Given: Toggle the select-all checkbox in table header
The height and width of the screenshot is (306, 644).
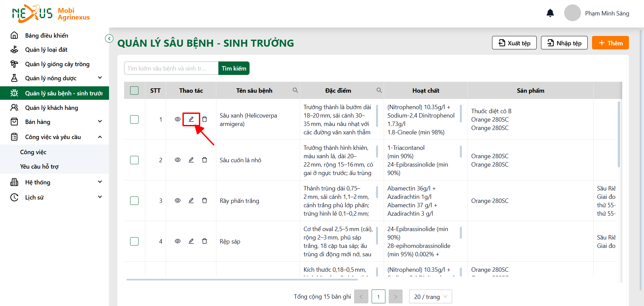Looking at the screenshot, I should point(134,90).
